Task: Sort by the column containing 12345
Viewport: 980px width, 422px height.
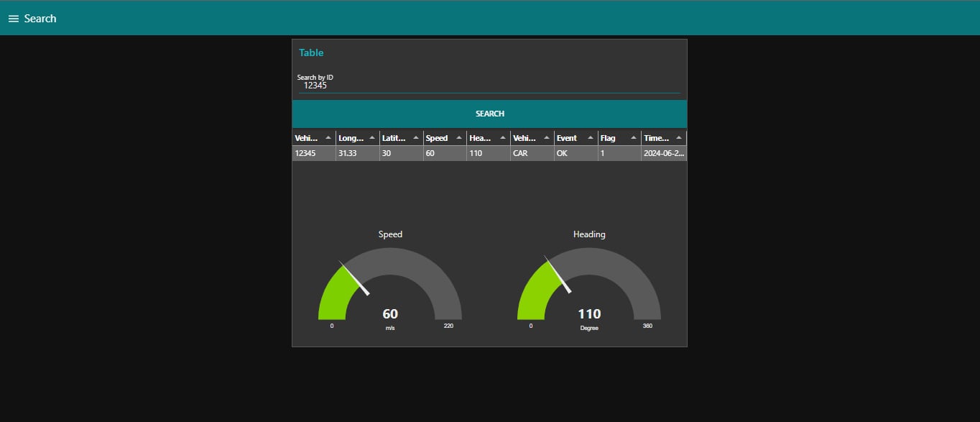Action: tap(314, 138)
